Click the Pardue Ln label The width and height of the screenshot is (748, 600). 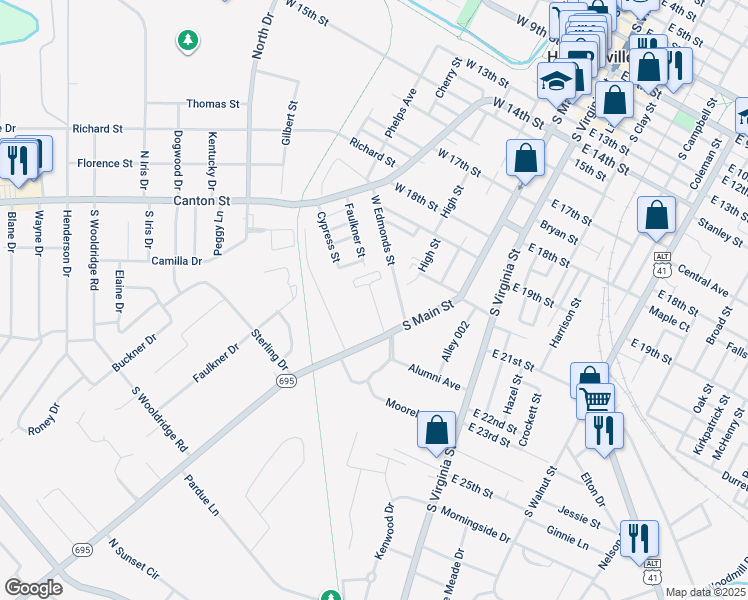click(202, 495)
